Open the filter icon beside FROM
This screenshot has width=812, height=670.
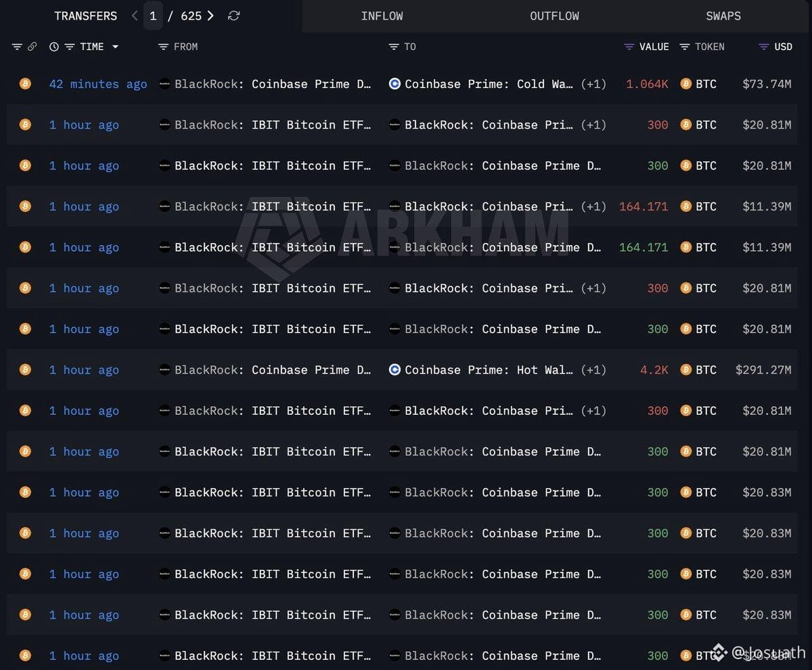(163, 47)
